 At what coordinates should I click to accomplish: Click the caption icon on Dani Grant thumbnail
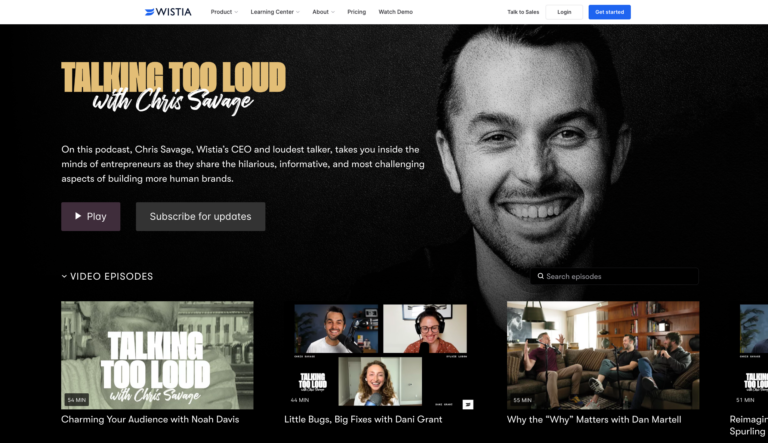pos(468,404)
